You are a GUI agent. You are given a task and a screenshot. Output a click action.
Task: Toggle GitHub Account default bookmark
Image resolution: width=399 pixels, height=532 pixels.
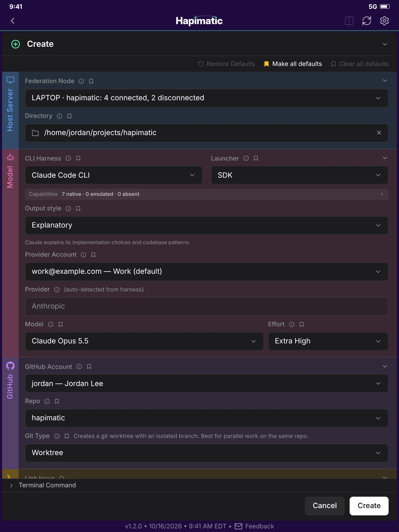pos(89,367)
